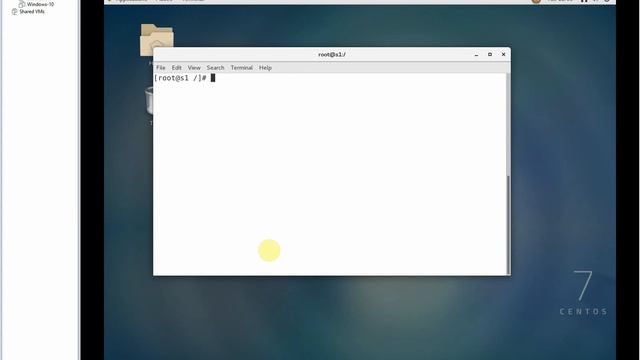Select Shared VMs in the library tree

point(28,11)
